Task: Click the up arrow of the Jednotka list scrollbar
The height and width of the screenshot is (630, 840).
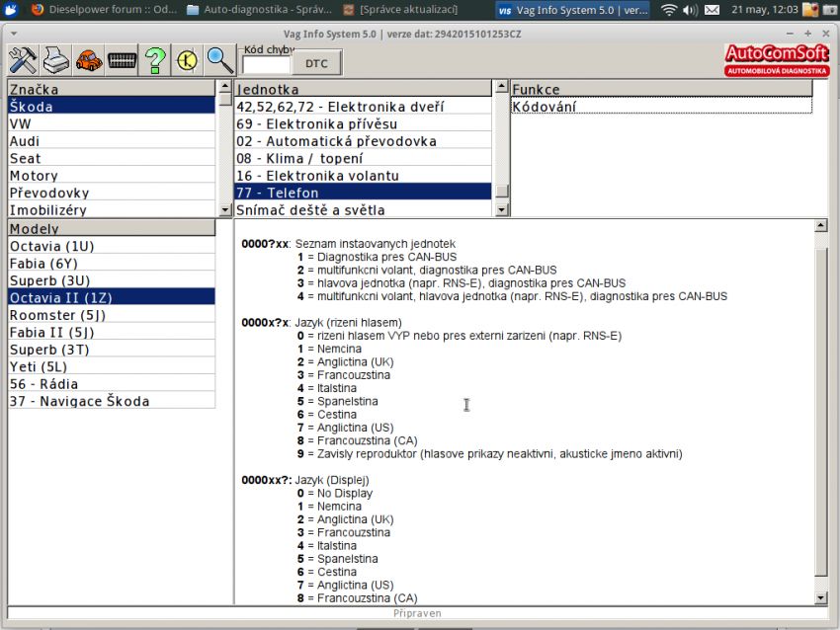Action: (x=501, y=86)
